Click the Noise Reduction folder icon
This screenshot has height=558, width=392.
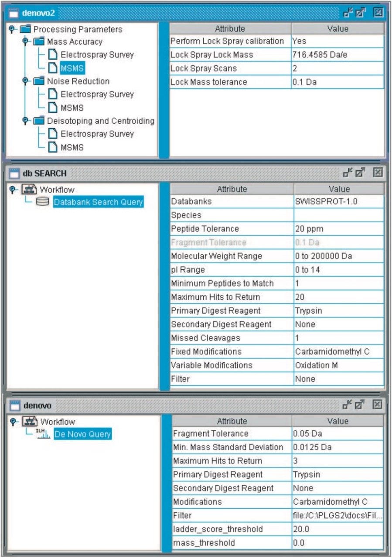click(39, 81)
